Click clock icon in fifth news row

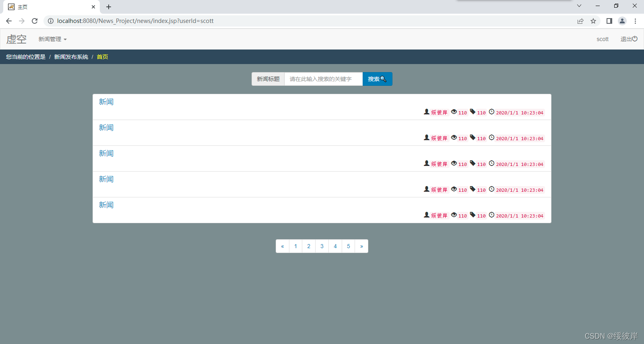pyautogui.click(x=491, y=215)
